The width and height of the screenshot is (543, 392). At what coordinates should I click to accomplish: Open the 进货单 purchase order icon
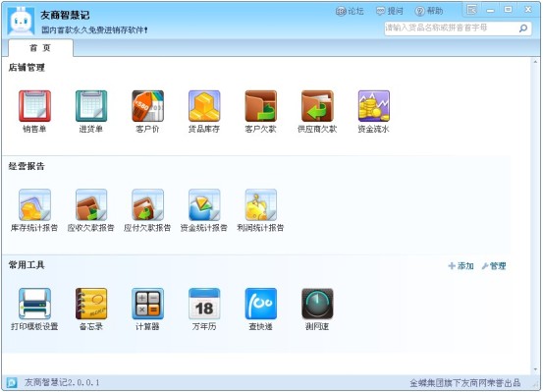coord(91,106)
